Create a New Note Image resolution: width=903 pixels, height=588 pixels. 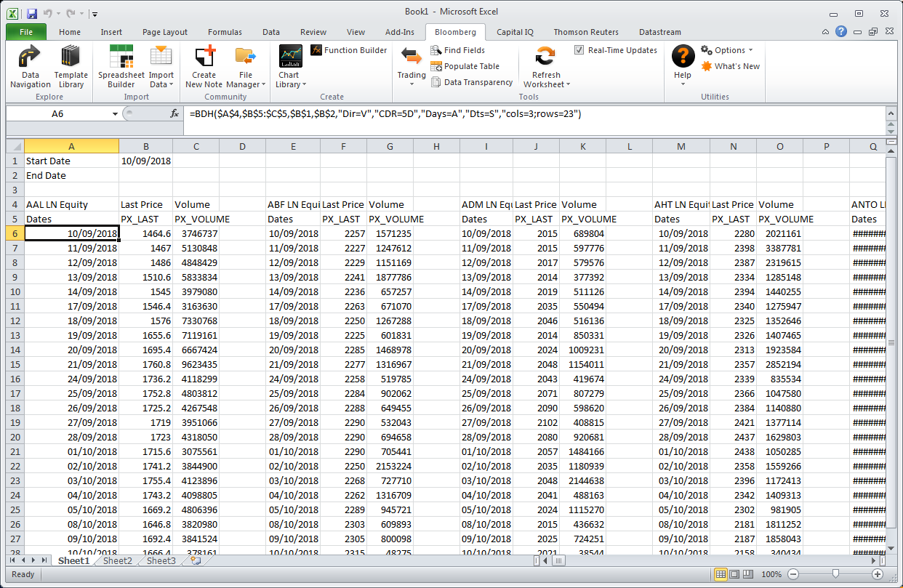pos(204,66)
